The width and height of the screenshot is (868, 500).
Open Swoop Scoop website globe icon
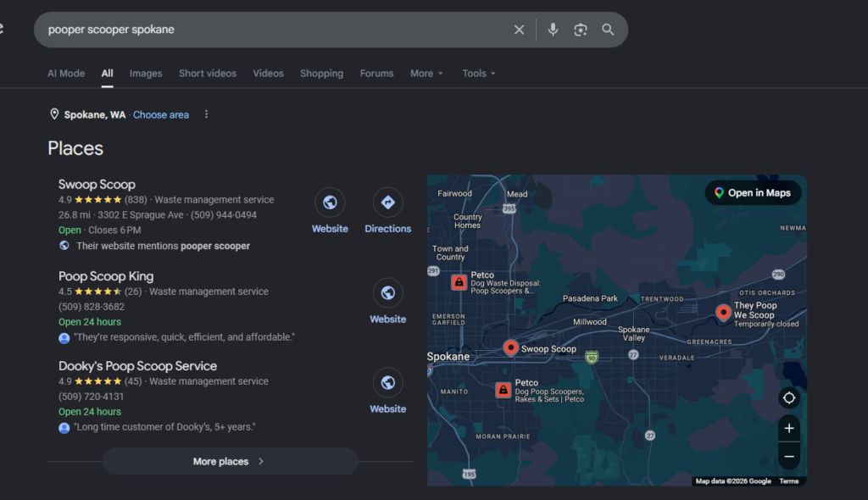[330, 203]
